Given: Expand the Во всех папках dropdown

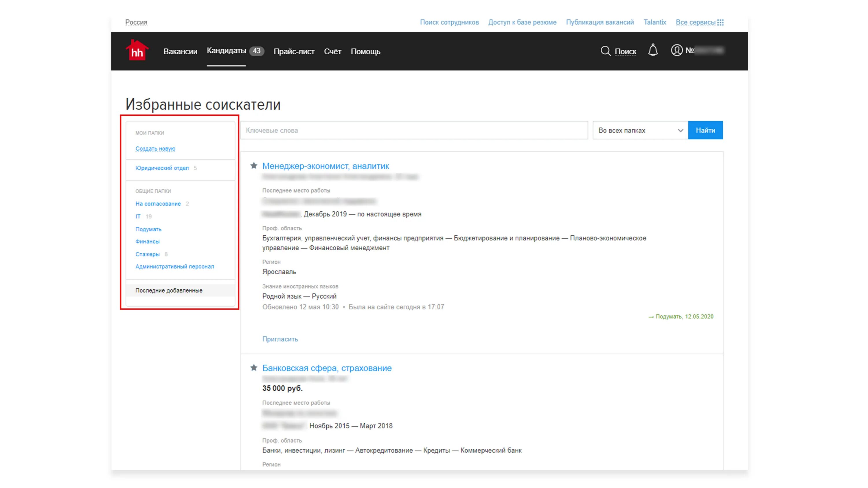Looking at the screenshot, I should (640, 130).
